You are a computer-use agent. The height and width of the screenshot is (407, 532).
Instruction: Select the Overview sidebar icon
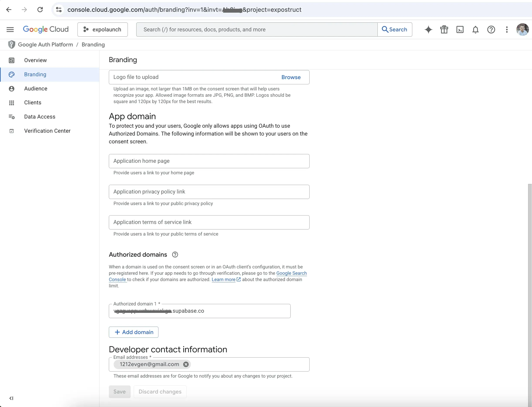pos(12,60)
